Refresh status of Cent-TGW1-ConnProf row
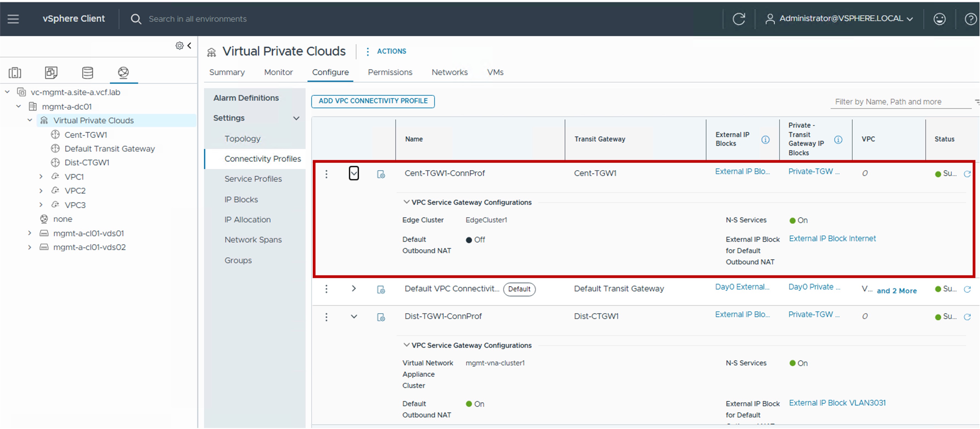 click(967, 174)
